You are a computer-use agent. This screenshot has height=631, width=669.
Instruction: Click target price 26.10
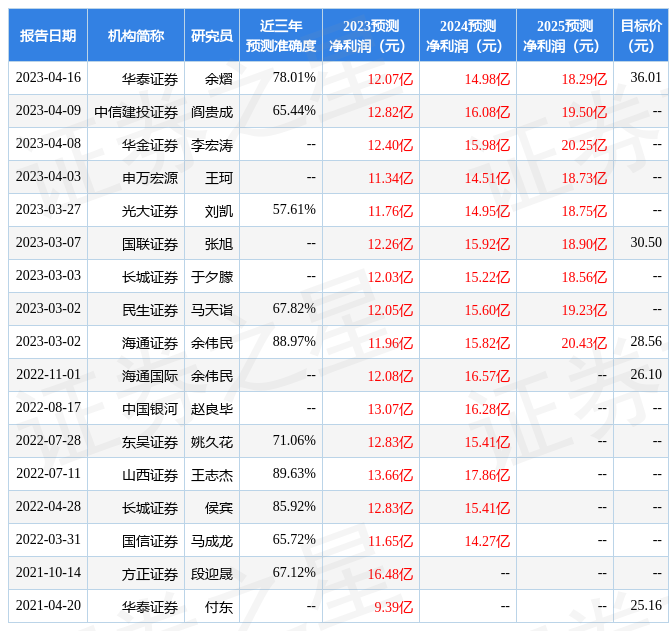click(x=646, y=374)
